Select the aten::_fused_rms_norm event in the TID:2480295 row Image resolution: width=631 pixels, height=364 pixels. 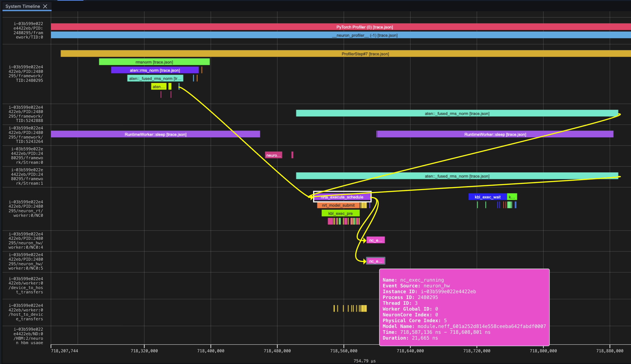[155, 78]
